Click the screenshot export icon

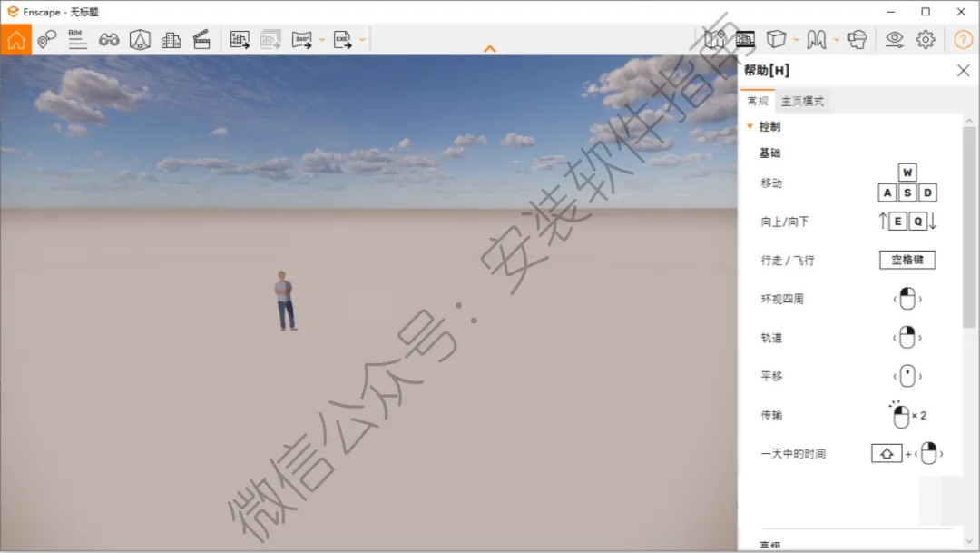[240, 40]
